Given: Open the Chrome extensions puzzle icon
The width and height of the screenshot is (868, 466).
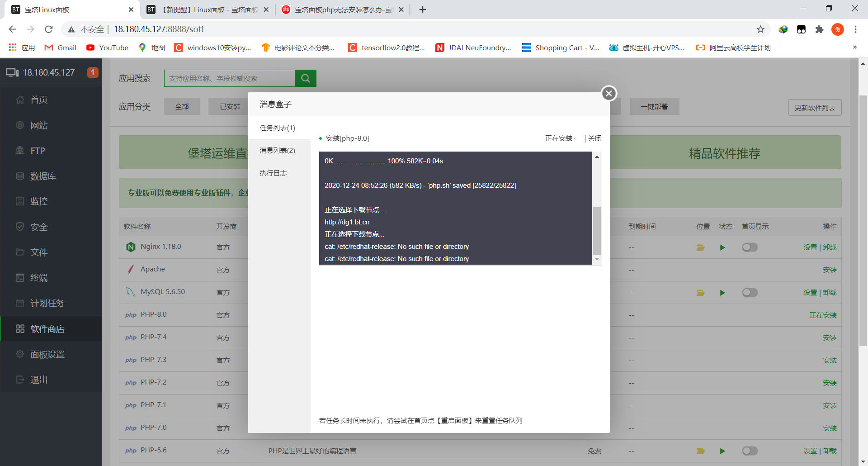Looking at the screenshot, I should point(819,29).
